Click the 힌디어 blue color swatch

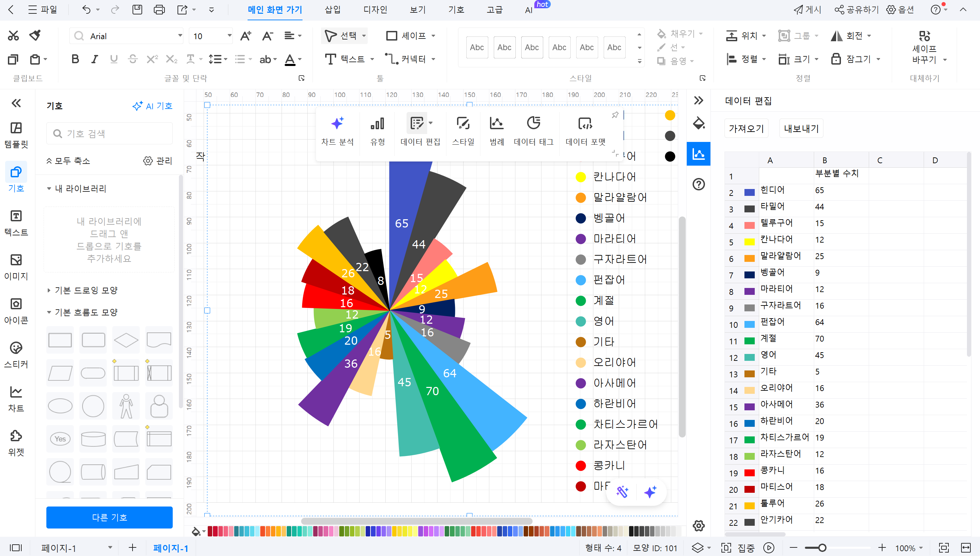(x=749, y=192)
